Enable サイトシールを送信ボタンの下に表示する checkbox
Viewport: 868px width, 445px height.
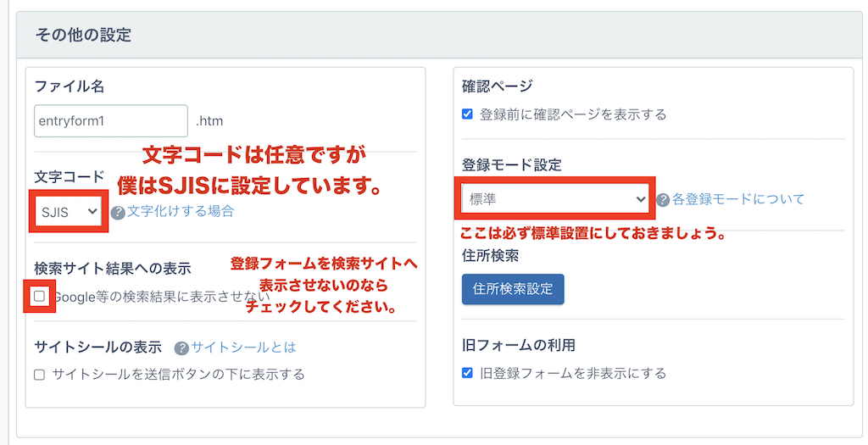coord(40,375)
